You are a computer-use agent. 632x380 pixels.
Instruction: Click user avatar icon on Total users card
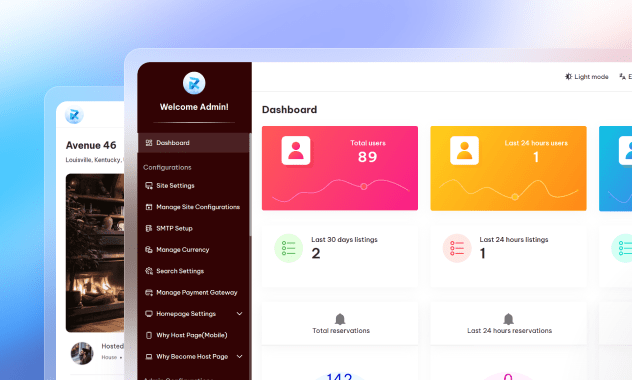296,150
